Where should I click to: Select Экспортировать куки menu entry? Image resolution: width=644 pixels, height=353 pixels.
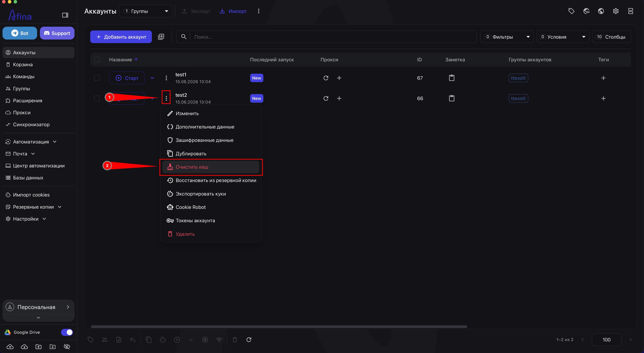point(211,194)
